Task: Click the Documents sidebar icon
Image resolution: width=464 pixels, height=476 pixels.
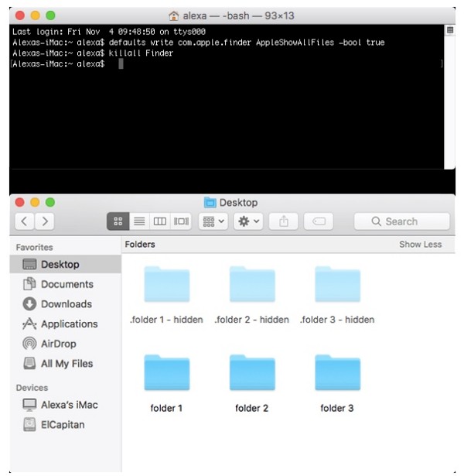Action: coord(29,284)
